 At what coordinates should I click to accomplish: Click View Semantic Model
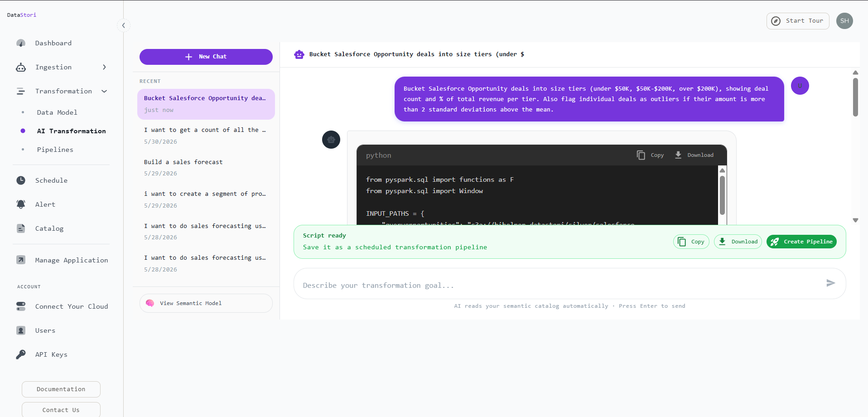pyautogui.click(x=206, y=303)
